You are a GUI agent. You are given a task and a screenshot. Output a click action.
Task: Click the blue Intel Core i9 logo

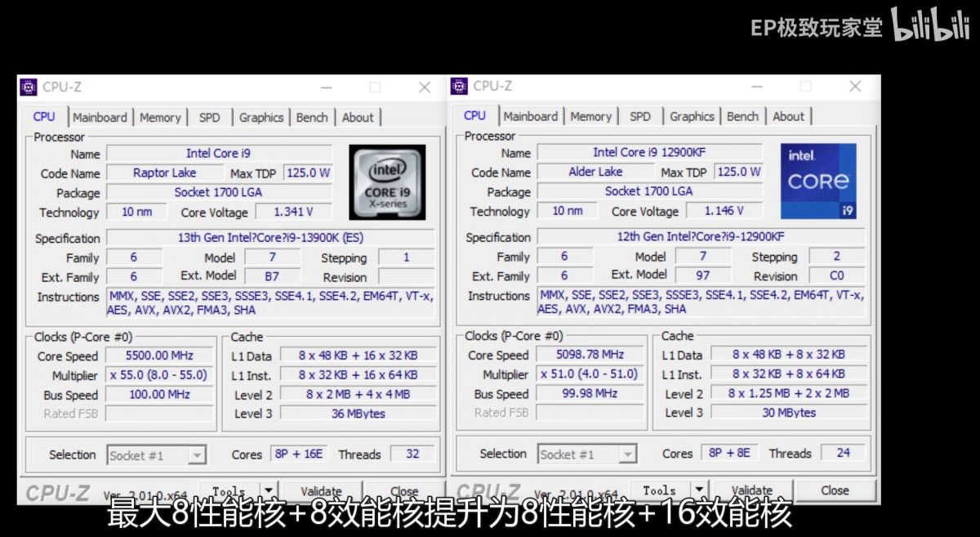coord(818,181)
